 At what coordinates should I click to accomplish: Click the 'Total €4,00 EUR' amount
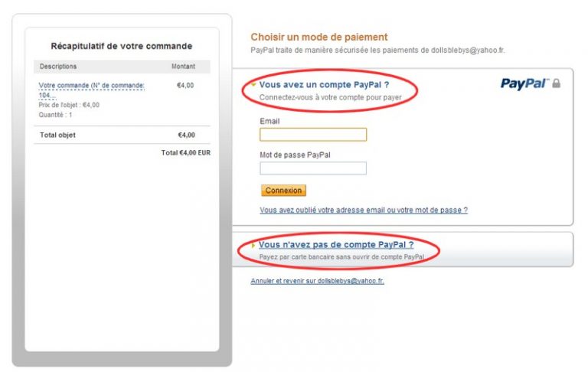click(186, 152)
